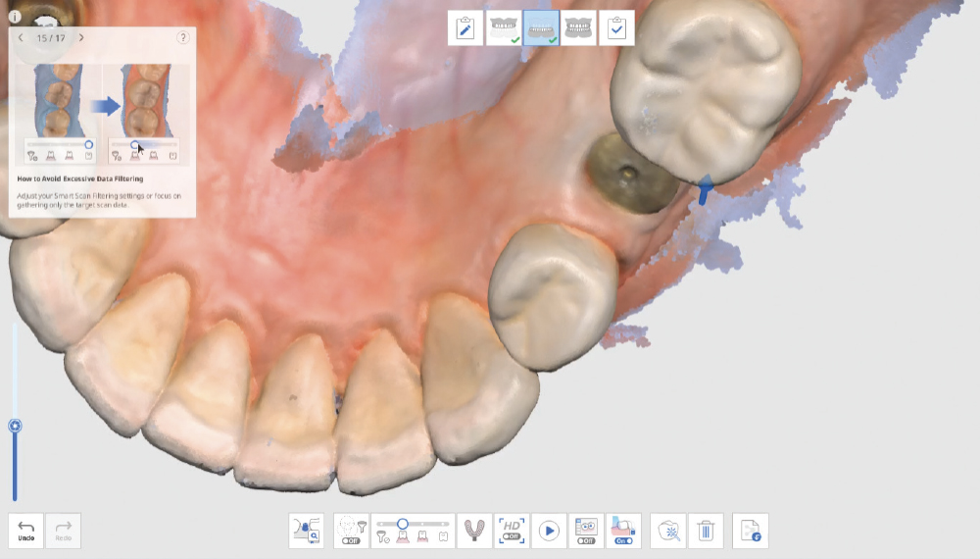980x559 pixels.
Task: Click the vertical zoom slider handle
Action: (x=15, y=426)
